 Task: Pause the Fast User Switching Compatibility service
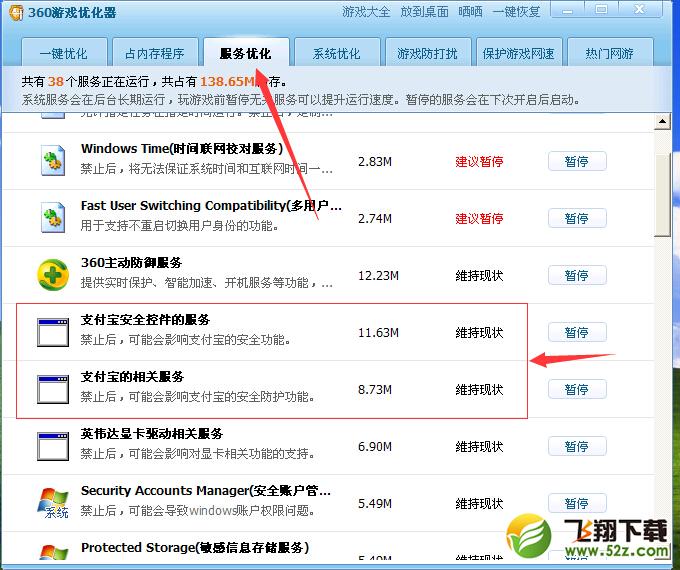[577, 218]
